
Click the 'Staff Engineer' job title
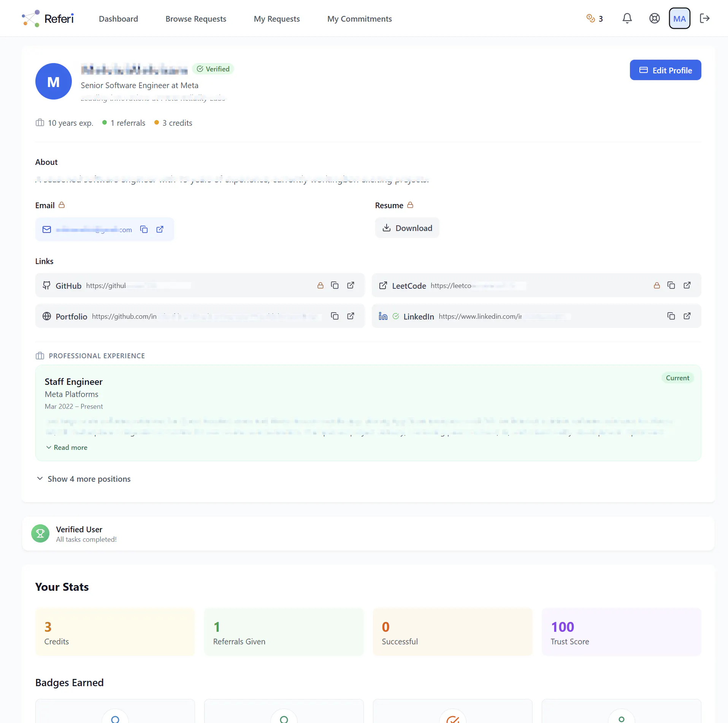(73, 382)
